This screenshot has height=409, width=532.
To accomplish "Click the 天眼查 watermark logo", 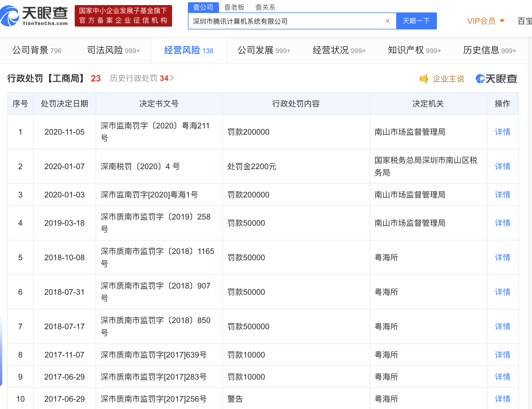I will [x=496, y=79].
